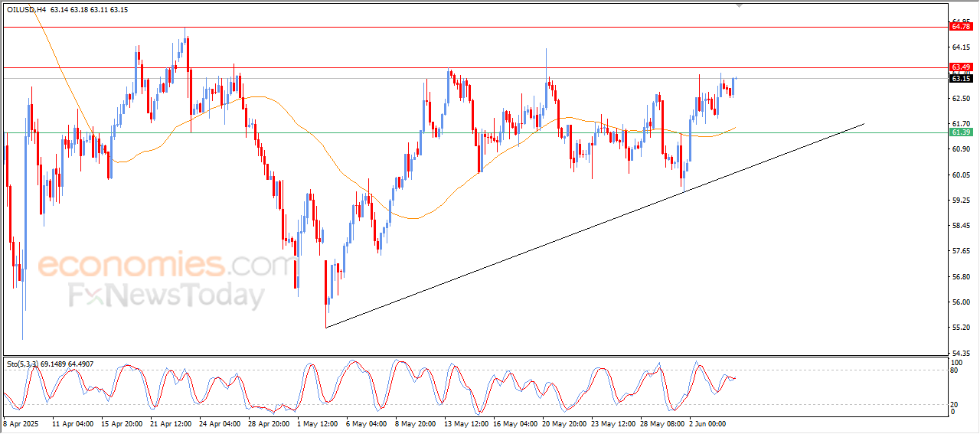
Task: Click the 61.70 price axis label
Action: coord(961,123)
